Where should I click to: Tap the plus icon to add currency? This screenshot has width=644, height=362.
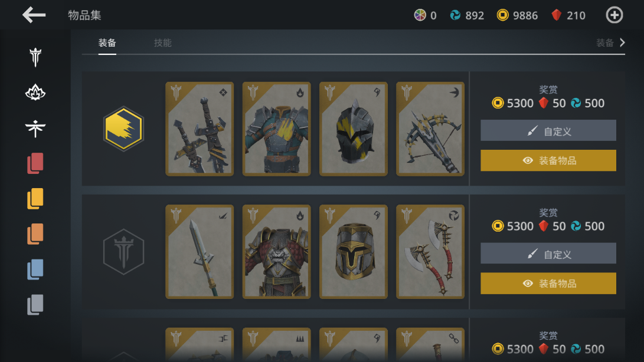(614, 15)
